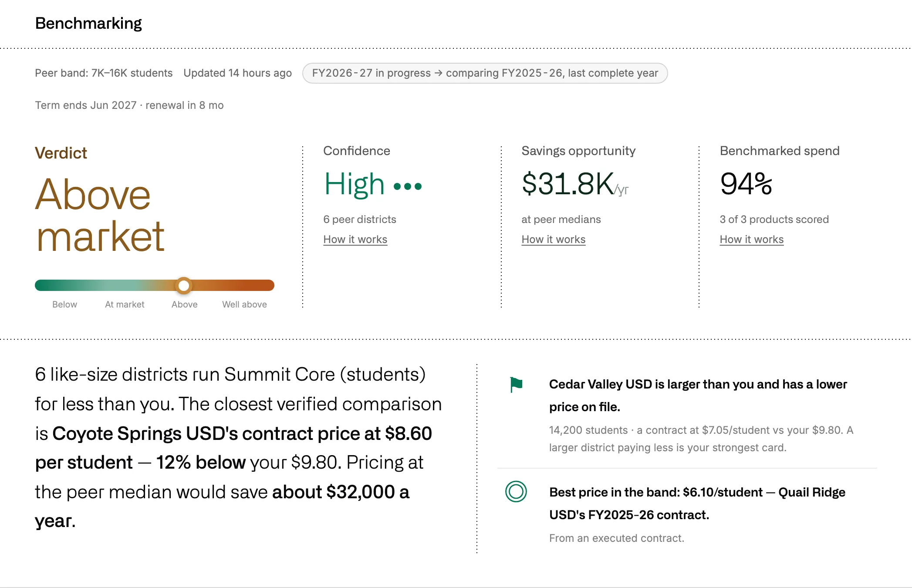The width and height of the screenshot is (912, 588).
Task: Click the Cedar Valley USD insight headline
Action: pyautogui.click(x=698, y=395)
